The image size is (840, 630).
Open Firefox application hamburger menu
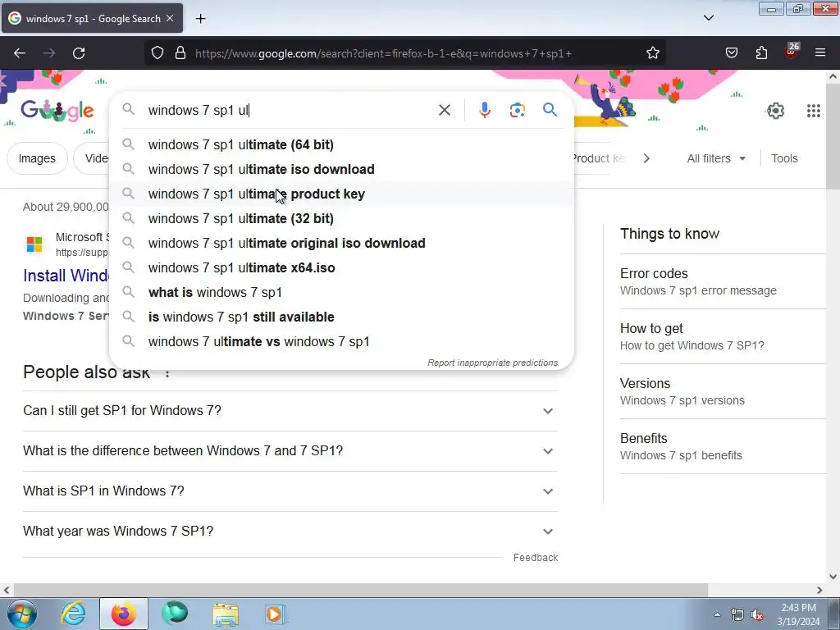pos(820,53)
